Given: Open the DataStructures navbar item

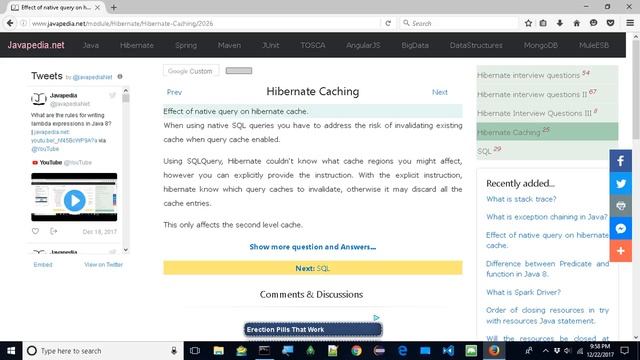Looking at the screenshot, I should [x=476, y=45].
